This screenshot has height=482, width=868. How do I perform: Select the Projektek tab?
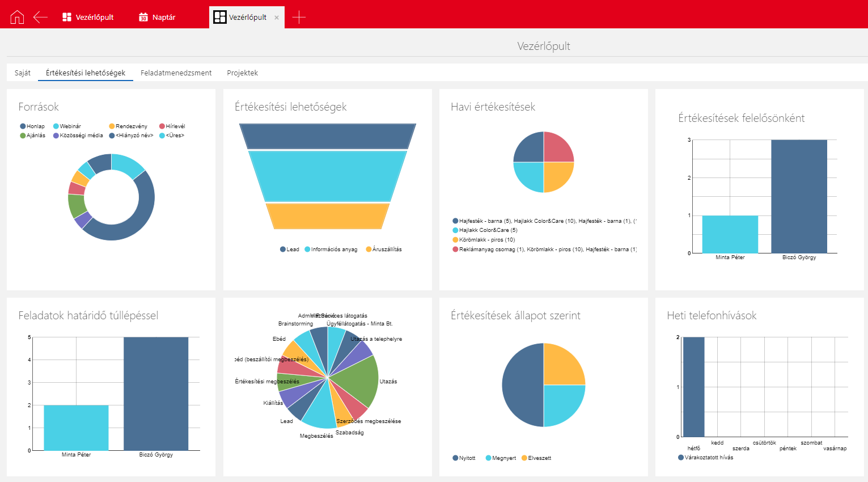[x=242, y=73]
